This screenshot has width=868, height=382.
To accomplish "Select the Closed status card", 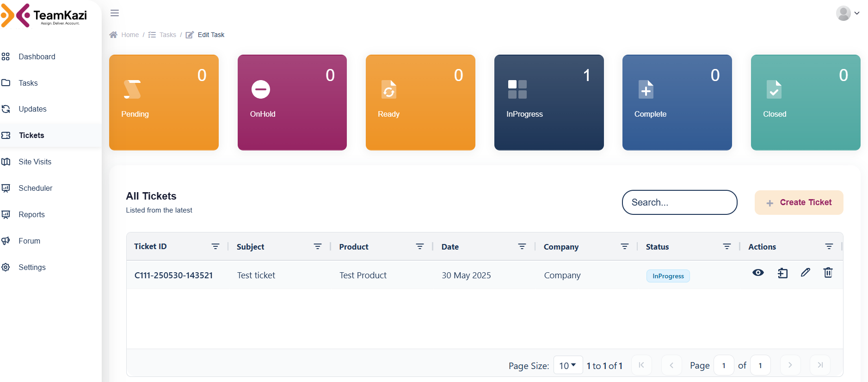I will pyautogui.click(x=806, y=102).
